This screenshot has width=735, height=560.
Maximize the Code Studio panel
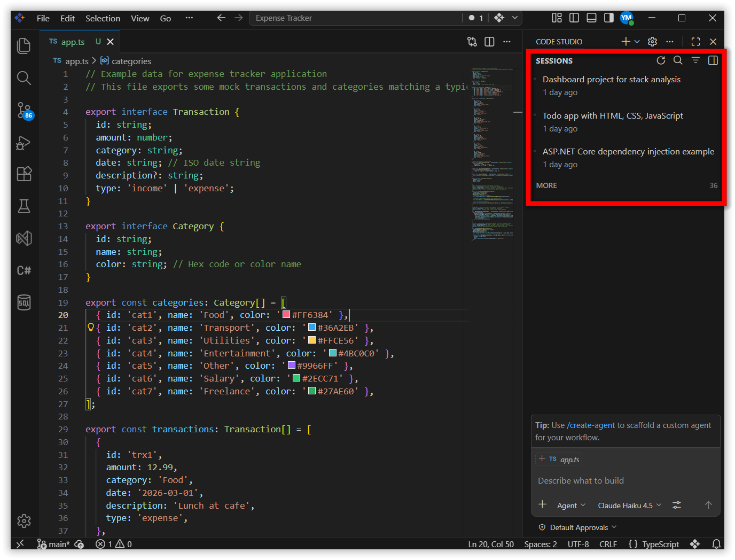pyautogui.click(x=695, y=41)
